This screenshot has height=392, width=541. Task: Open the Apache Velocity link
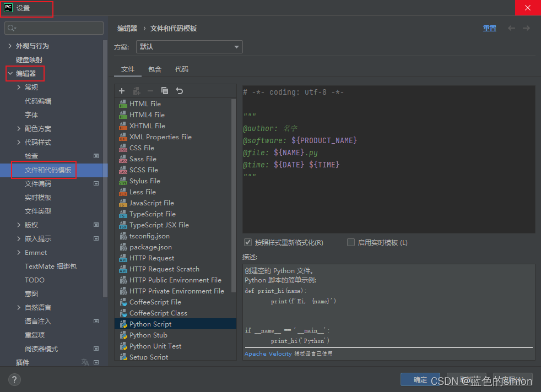click(x=268, y=353)
